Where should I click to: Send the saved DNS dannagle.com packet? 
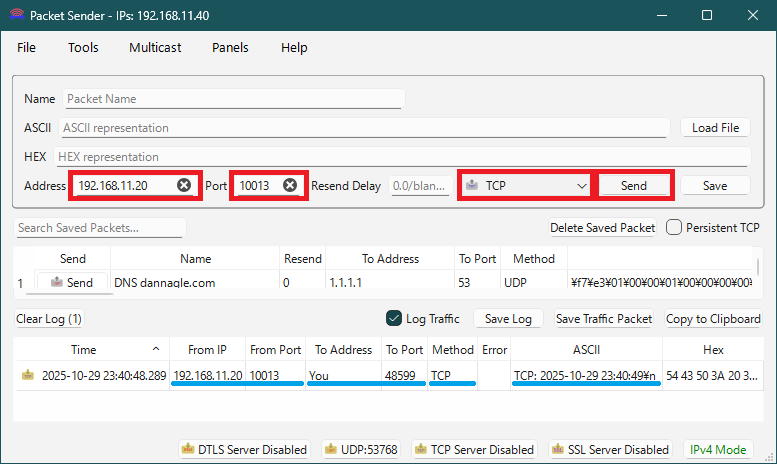pos(72,283)
